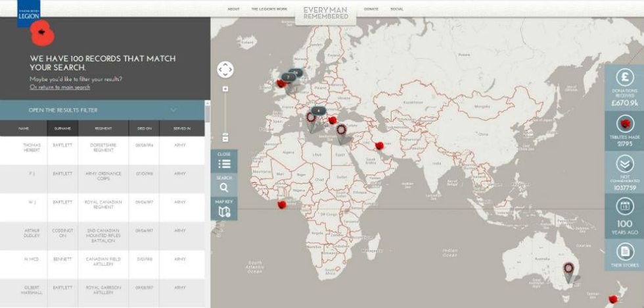Open F J Bartlett record row
This screenshot has width=644, height=308.
coord(103,179)
